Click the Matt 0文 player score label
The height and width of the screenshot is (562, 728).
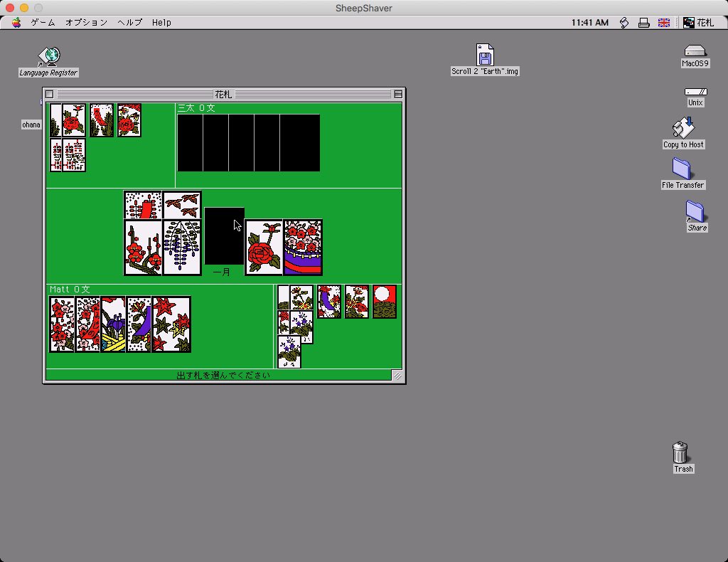(x=70, y=289)
